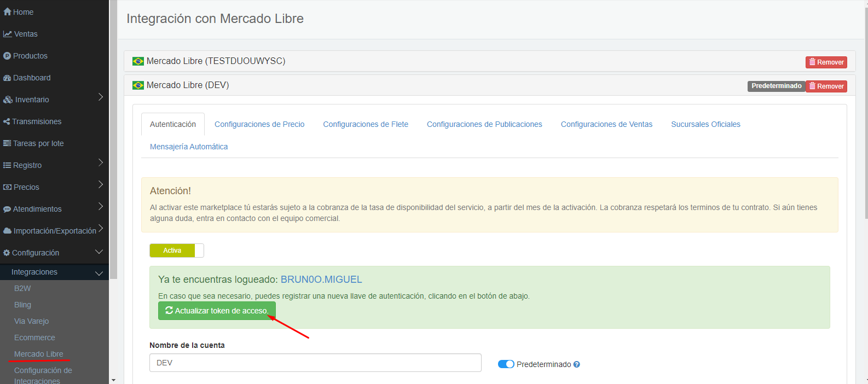Expand the Inventario submenu chevron
Image resolution: width=868 pixels, height=384 pixels.
click(101, 97)
